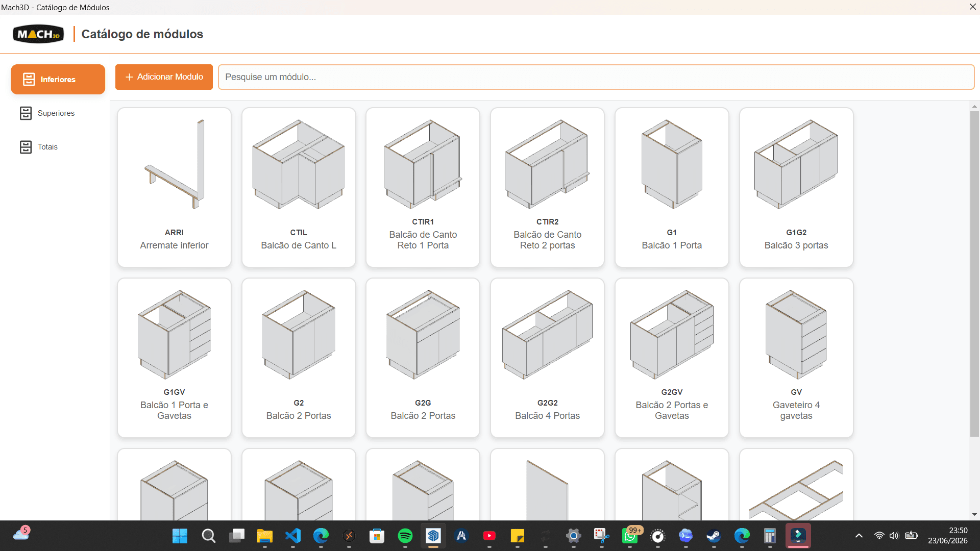Image resolution: width=980 pixels, height=551 pixels.
Task: Select the G1GV Balcão 1 Porta e Gavetas
Action: pyautogui.click(x=174, y=358)
